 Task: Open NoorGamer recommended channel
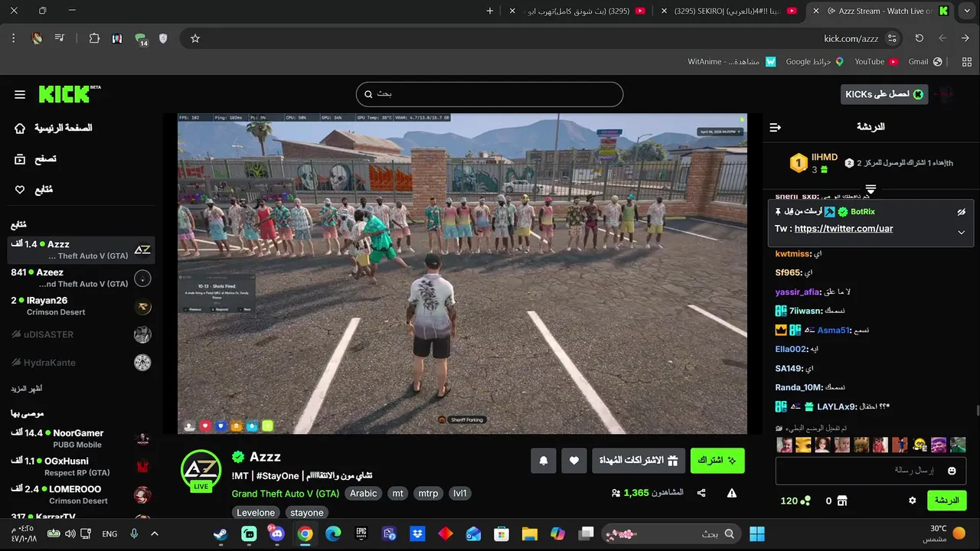point(80,439)
